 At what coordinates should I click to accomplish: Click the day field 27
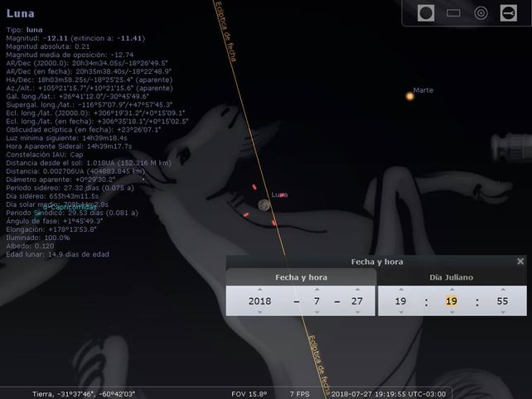pyautogui.click(x=357, y=301)
